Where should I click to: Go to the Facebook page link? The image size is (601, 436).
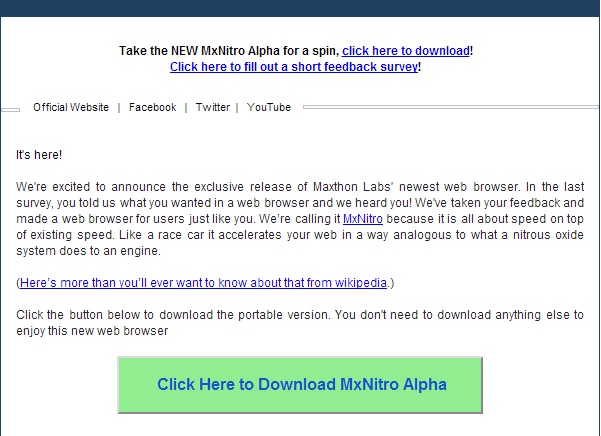[x=153, y=107]
